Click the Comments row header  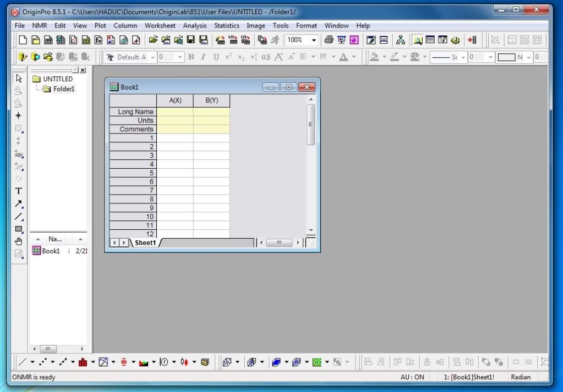133,129
